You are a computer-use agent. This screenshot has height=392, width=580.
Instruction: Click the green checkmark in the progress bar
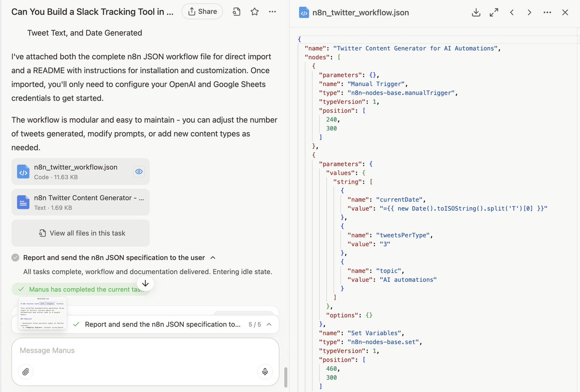click(x=76, y=324)
